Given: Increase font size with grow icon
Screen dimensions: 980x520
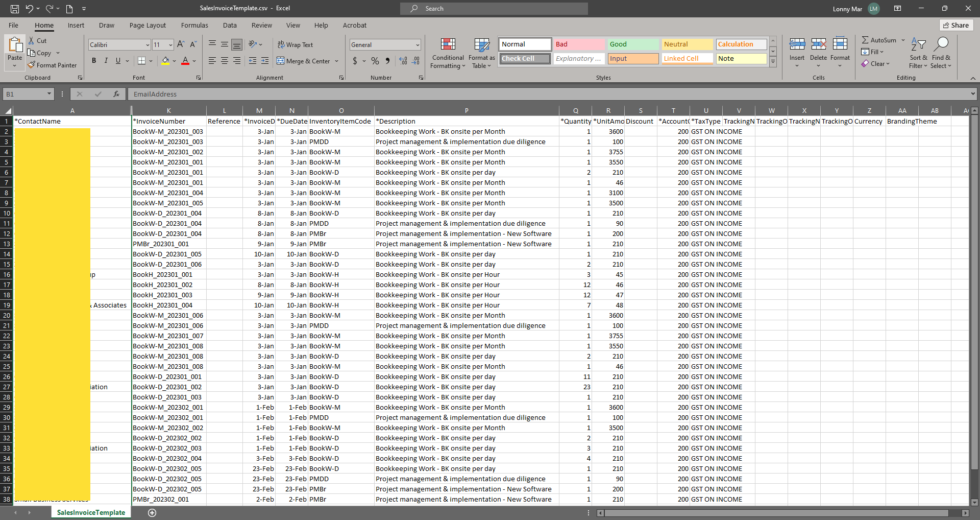Looking at the screenshot, I should coord(181,44).
